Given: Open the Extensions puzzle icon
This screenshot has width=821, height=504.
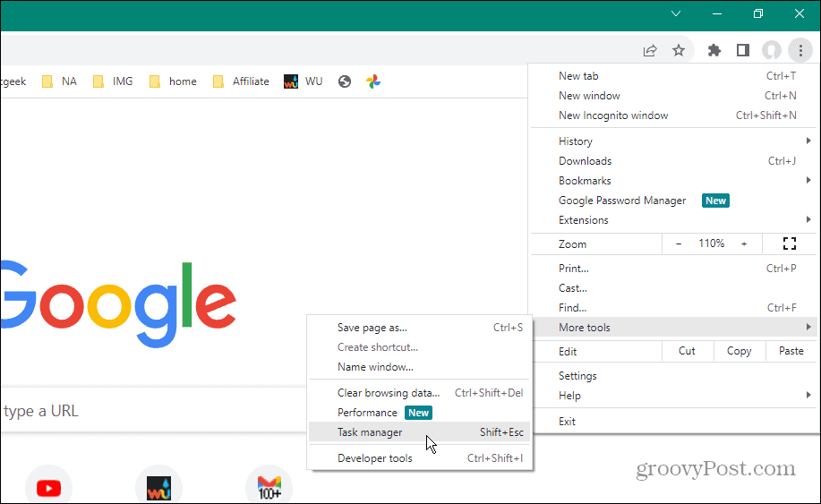Looking at the screenshot, I should click(714, 50).
